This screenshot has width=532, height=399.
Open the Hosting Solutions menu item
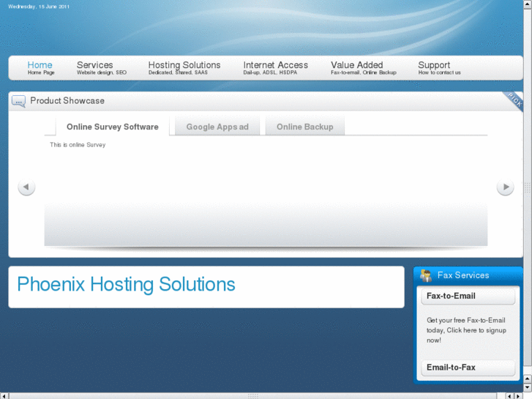click(184, 68)
